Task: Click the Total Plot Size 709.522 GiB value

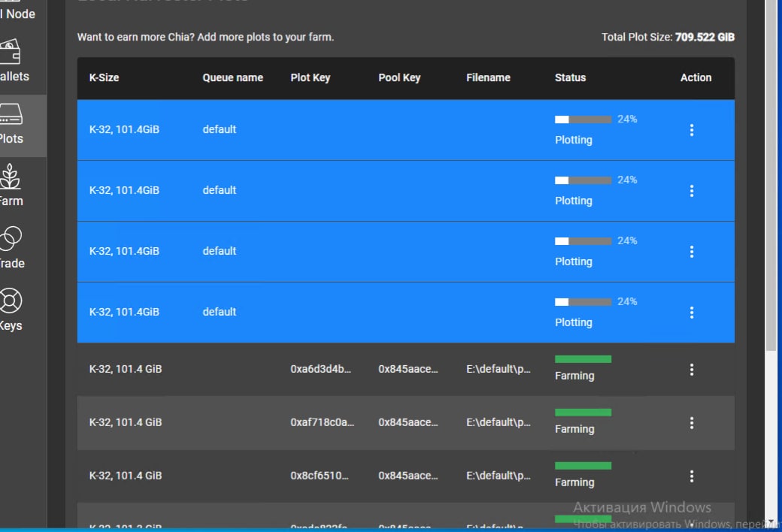Action: pyautogui.click(x=705, y=38)
